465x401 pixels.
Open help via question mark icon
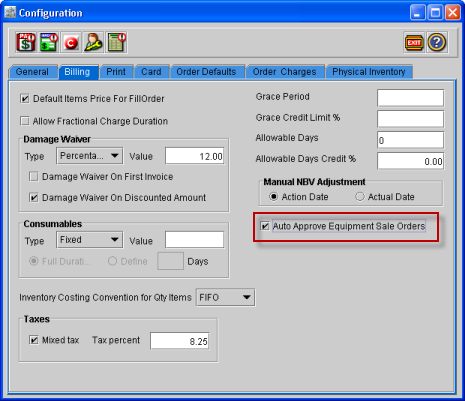[x=437, y=42]
